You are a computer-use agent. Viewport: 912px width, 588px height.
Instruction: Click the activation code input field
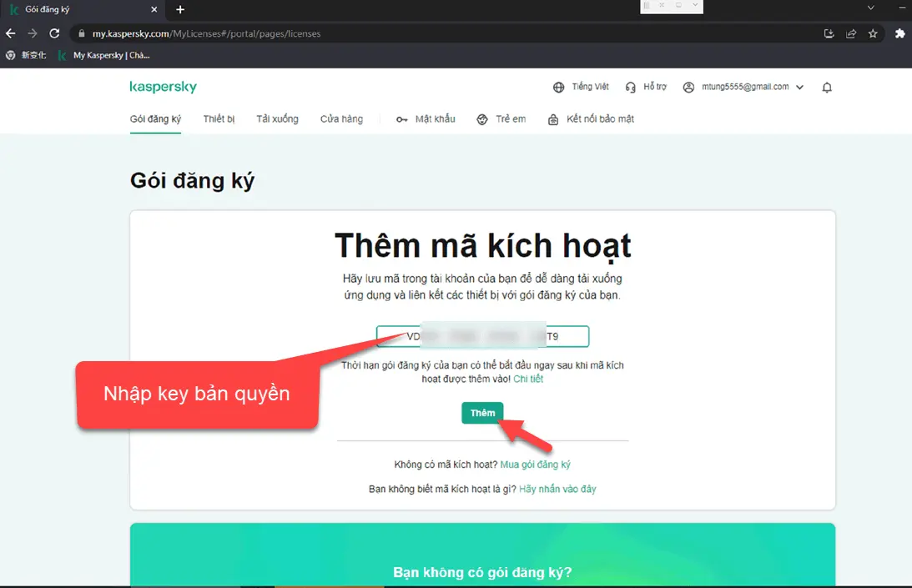[482, 336]
